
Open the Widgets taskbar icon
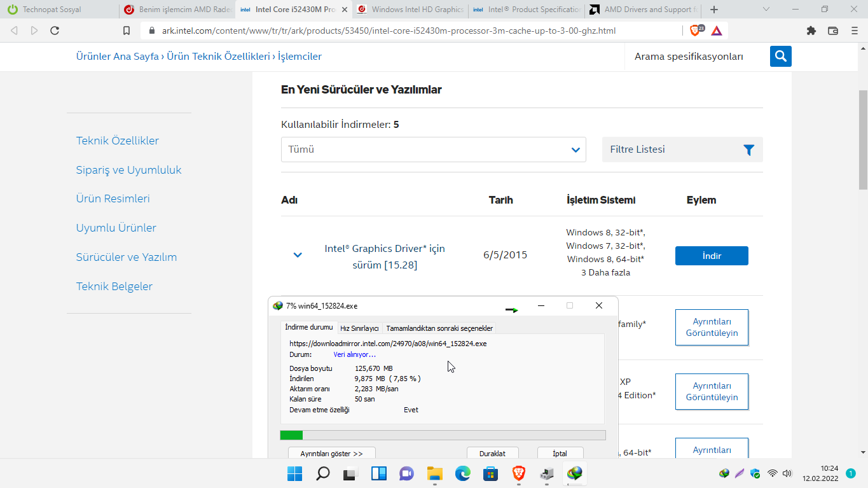click(x=379, y=473)
